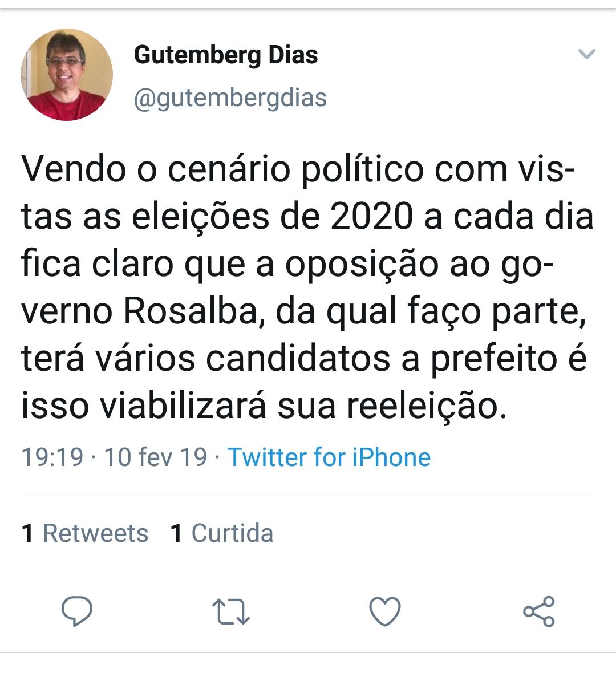Image resolution: width=616 pixels, height=673 pixels.
Task: Click the like count number before Curtida
Action: click(x=176, y=533)
